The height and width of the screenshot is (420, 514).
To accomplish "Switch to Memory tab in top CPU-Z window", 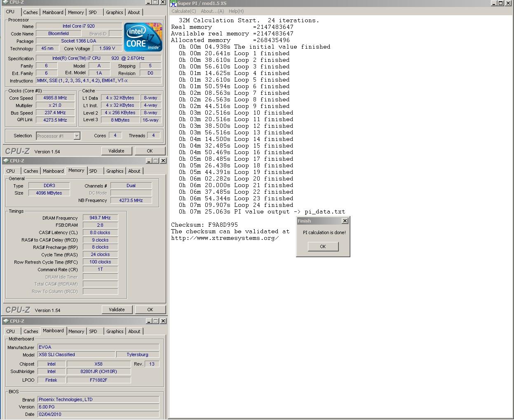I will click(x=76, y=12).
